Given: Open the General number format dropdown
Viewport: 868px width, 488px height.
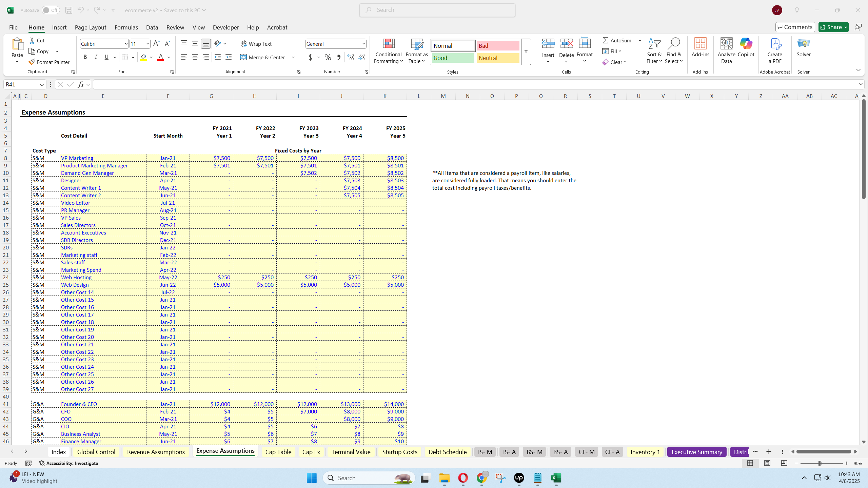Looking at the screenshot, I should click(363, 44).
